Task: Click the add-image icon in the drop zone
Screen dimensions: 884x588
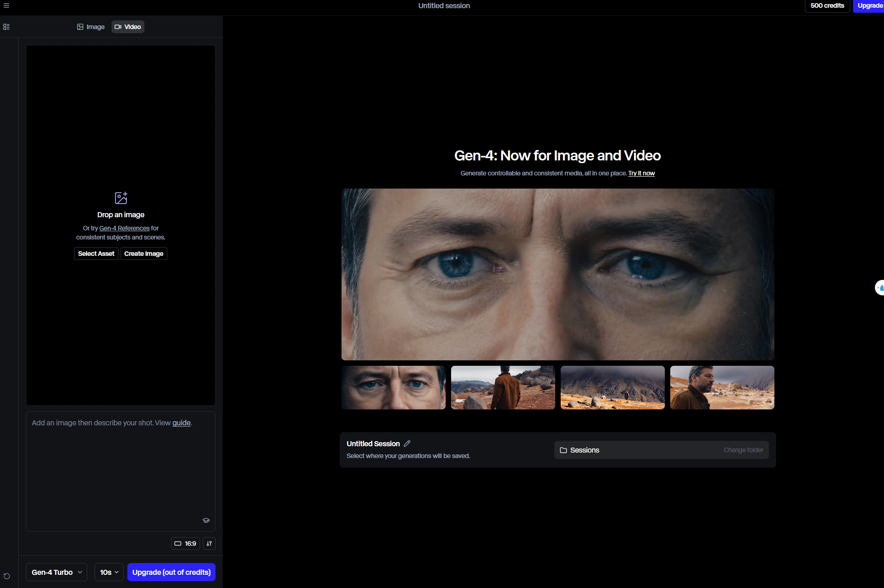Action: coord(121,198)
